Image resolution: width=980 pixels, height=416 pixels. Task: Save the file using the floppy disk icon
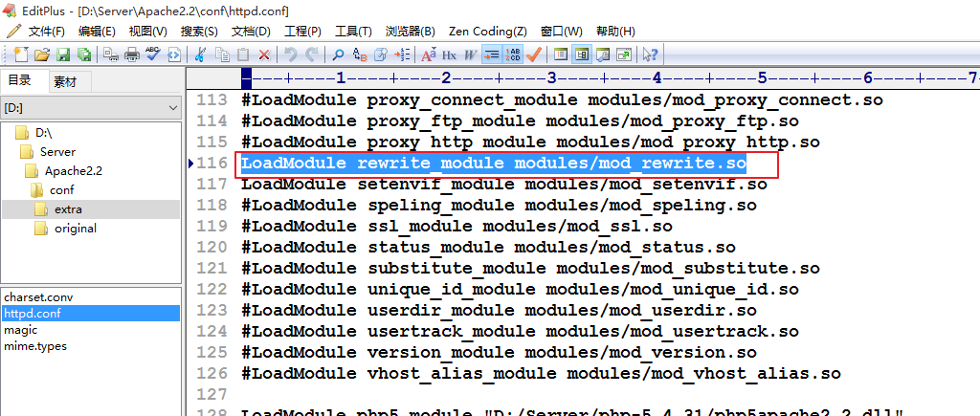[63, 55]
